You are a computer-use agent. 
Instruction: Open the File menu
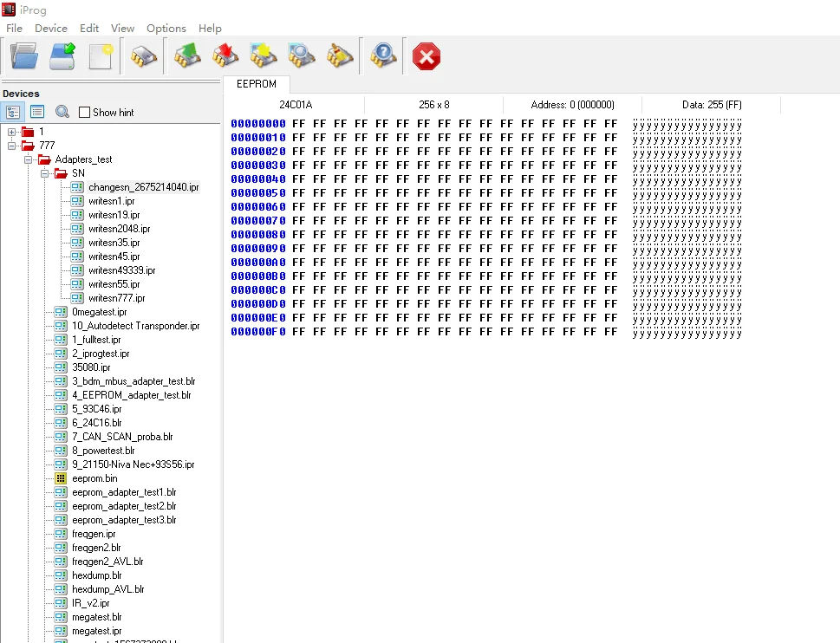coord(14,29)
